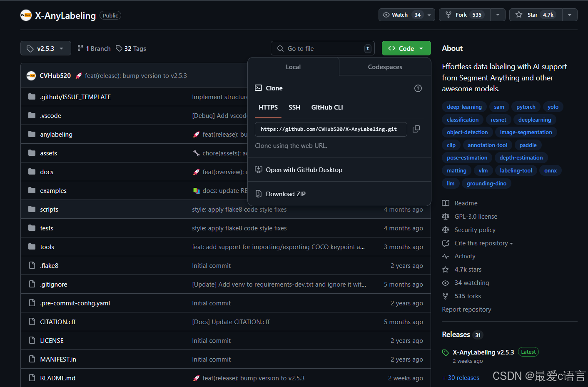
Task: Click the onnx topic tag
Action: point(551,171)
